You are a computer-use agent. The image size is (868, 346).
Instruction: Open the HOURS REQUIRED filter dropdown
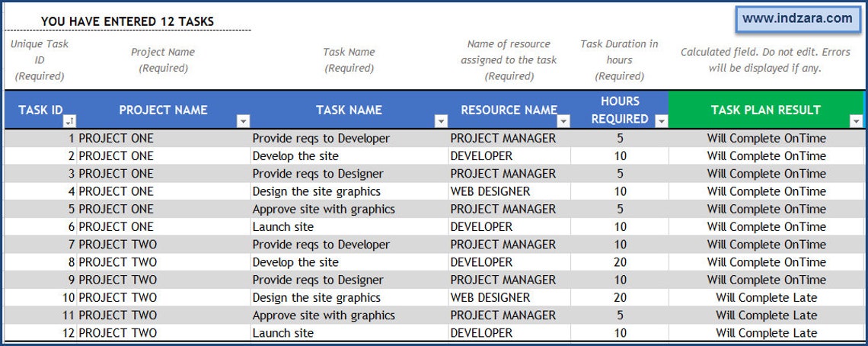(662, 121)
